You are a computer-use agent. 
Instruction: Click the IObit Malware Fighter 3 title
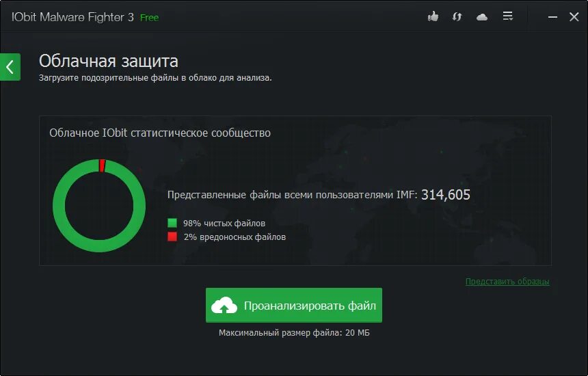coord(72,17)
